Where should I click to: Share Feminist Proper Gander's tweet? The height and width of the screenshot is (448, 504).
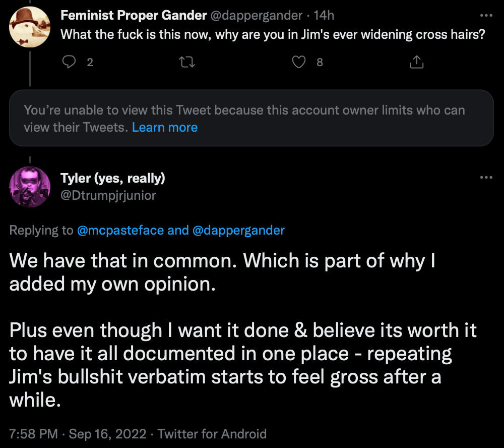coord(416,62)
